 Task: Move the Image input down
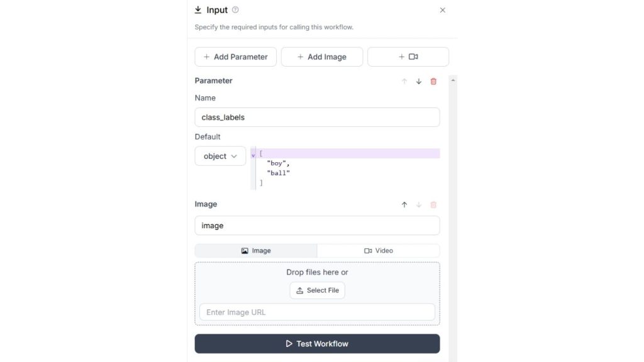point(419,205)
